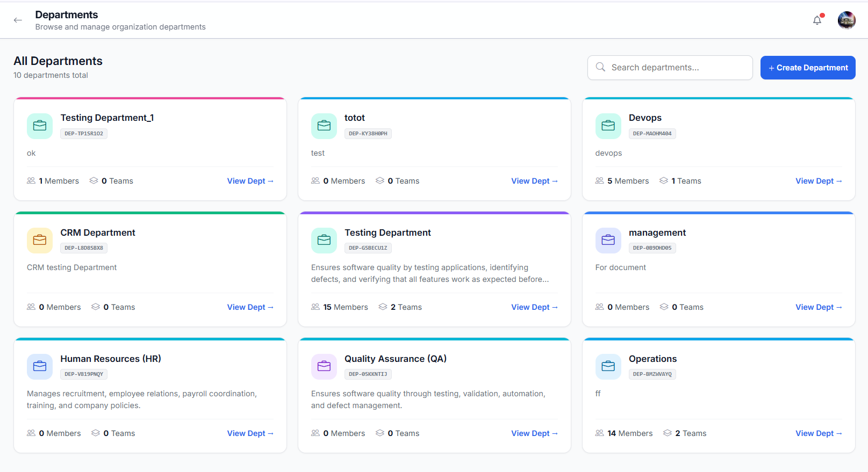Open View Dept for Quality Assurance
The width and height of the screenshot is (868, 472).
coord(535,433)
